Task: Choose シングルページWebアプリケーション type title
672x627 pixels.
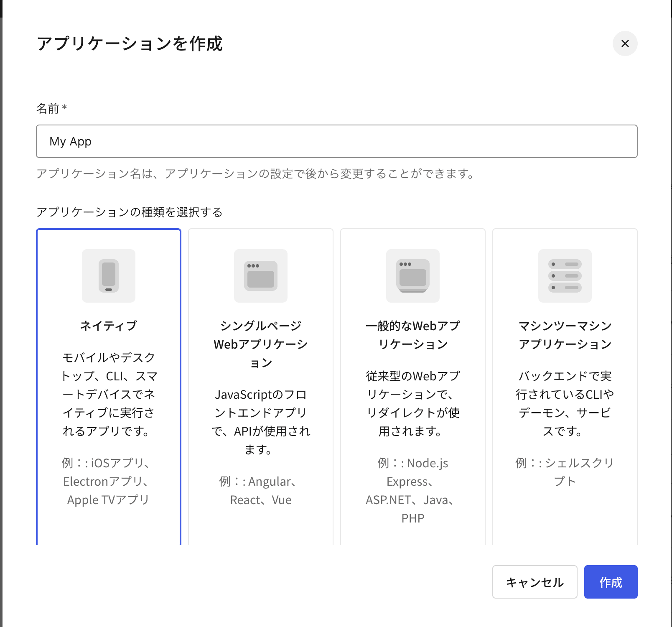Action: click(261, 344)
